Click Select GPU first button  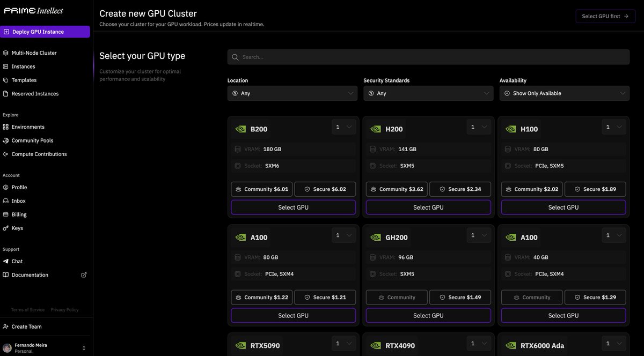click(x=605, y=16)
